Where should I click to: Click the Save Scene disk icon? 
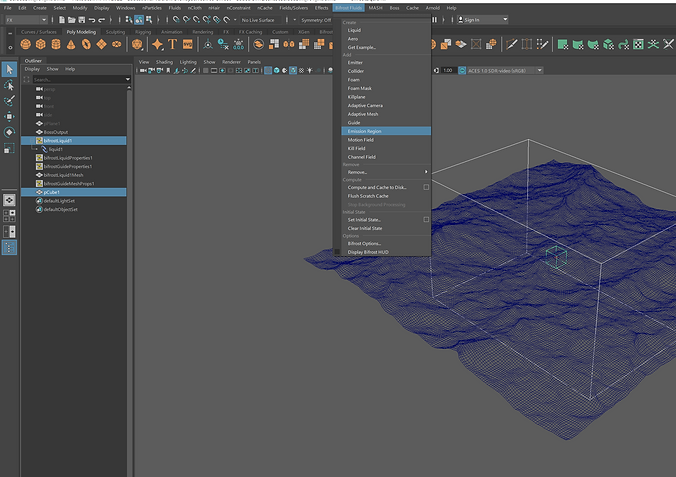[x=81, y=20]
